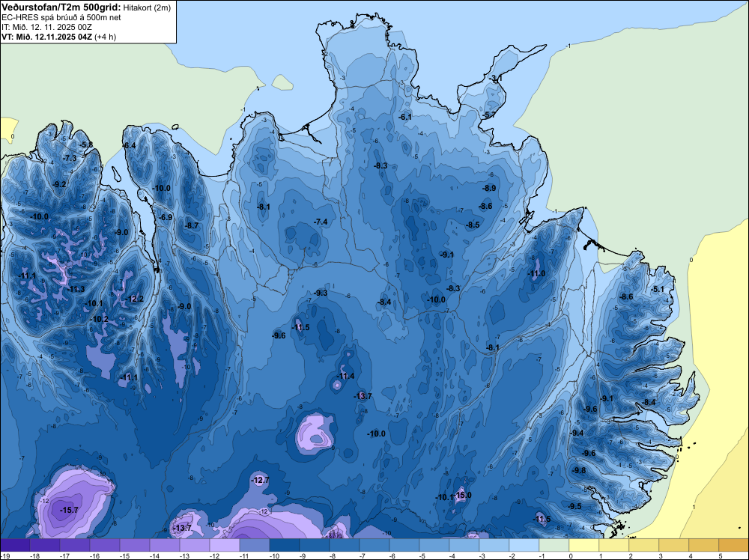The height and width of the screenshot is (560, 749).
Task: Click the VT valid time line 04Z
Action: click(58, 37)
